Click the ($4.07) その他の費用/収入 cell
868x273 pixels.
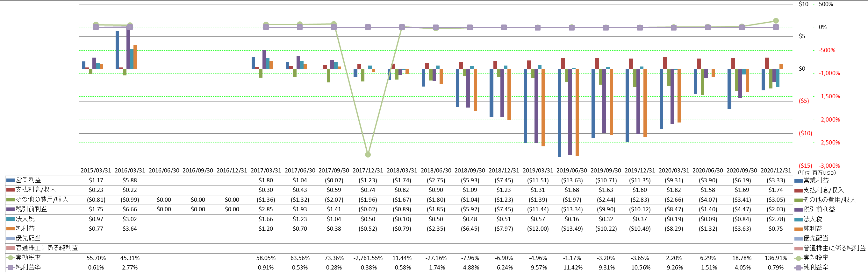pyautogui.click(x=708, y=199)
